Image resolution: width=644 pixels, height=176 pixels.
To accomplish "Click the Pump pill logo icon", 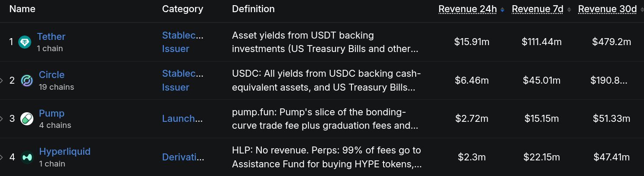I will click(x=27, y=119).
